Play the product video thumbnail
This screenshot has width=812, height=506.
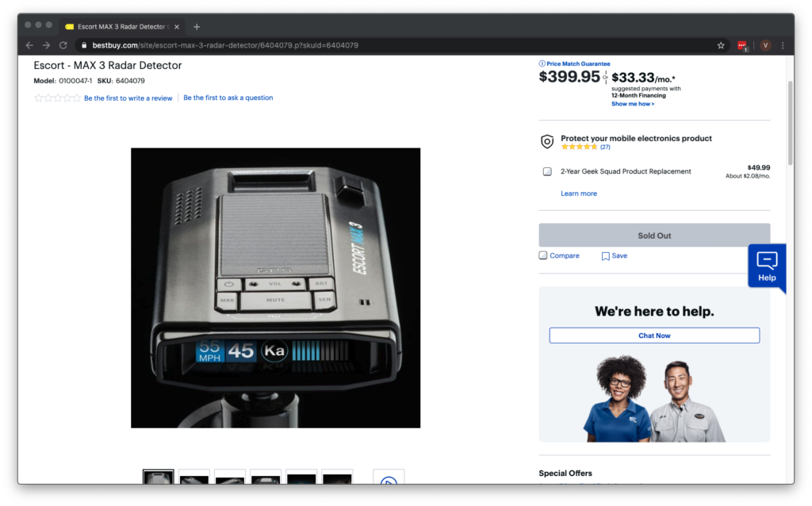pyautogui.click(x=389, y=478)
